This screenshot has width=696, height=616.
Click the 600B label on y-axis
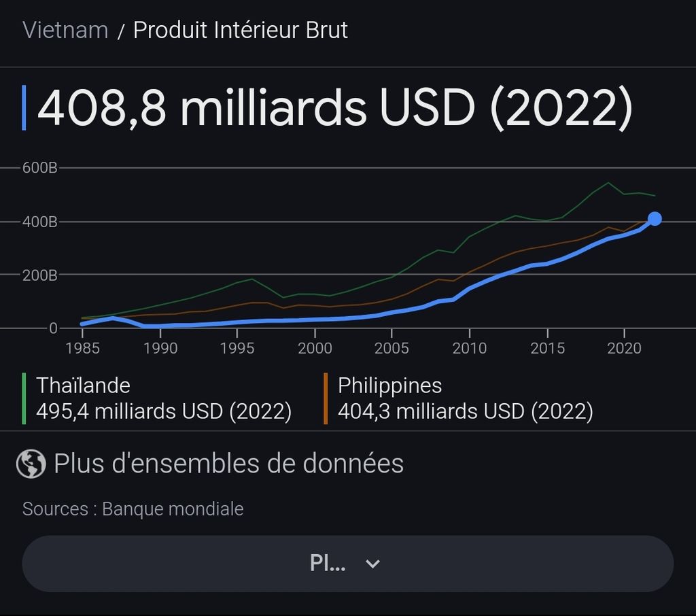[x=39, y=167]
